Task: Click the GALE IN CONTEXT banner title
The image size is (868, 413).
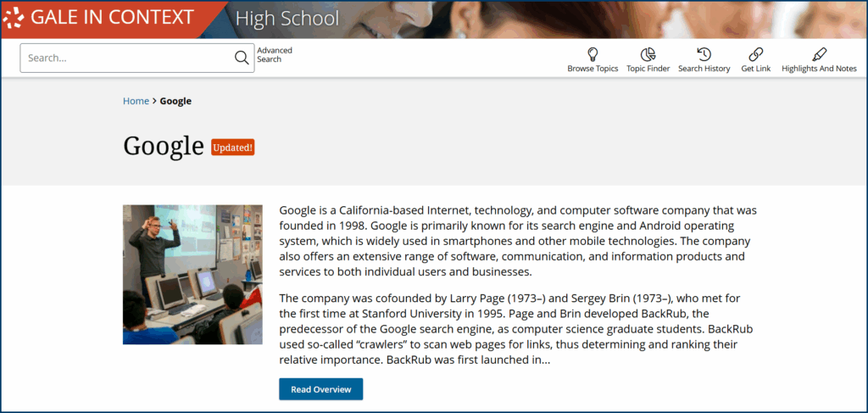Action: tap(112, 19)
